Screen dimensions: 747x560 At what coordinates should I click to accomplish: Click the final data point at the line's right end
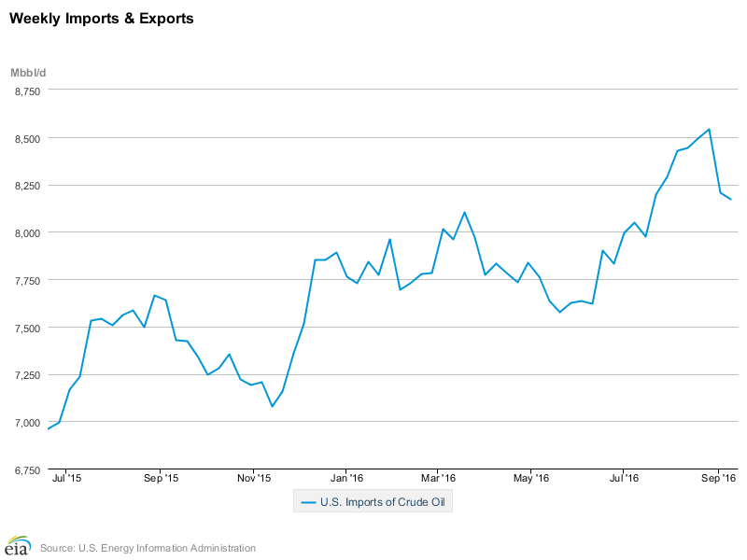click(x=730, y=199)
